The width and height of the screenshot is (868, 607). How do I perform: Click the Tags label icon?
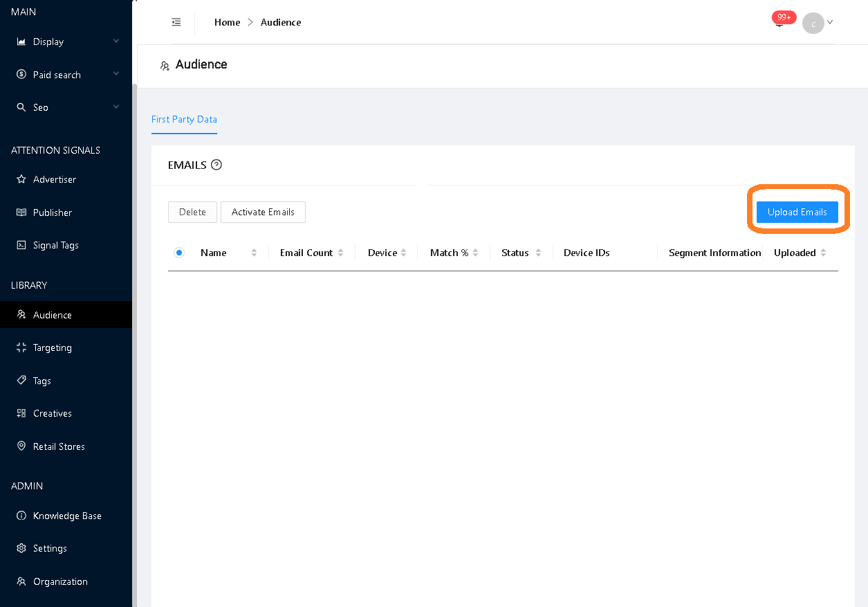(21, 381)
